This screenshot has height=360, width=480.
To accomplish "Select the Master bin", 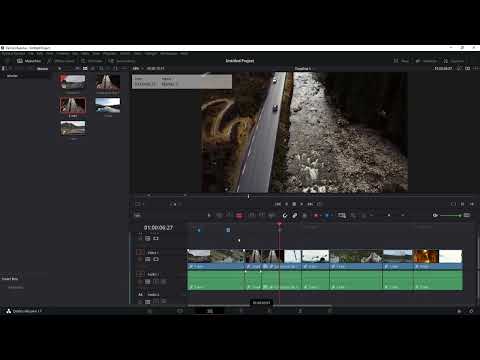I will tap(12, 76).
